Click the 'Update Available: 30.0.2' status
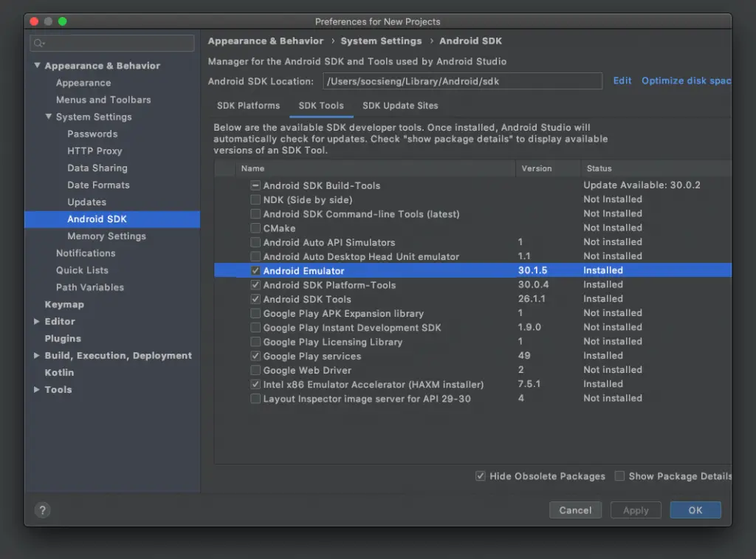 pos(642,185)
